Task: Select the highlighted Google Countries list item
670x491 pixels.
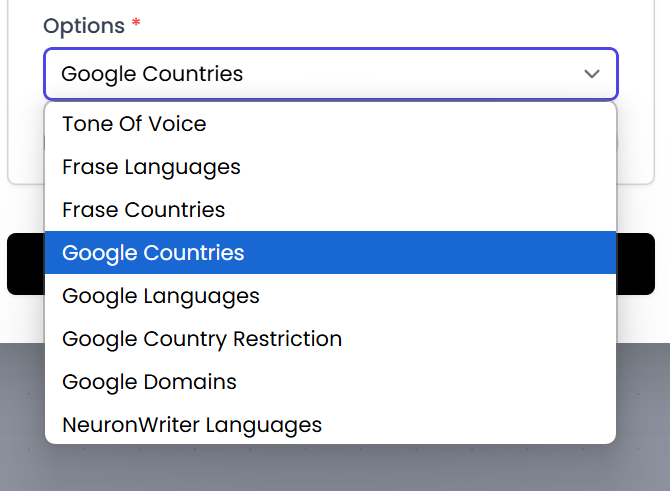Action: click(x=153, y=253)
